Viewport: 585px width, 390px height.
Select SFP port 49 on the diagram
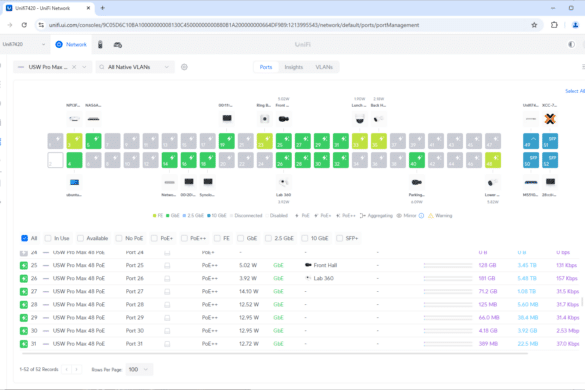(x=531, y=141)
